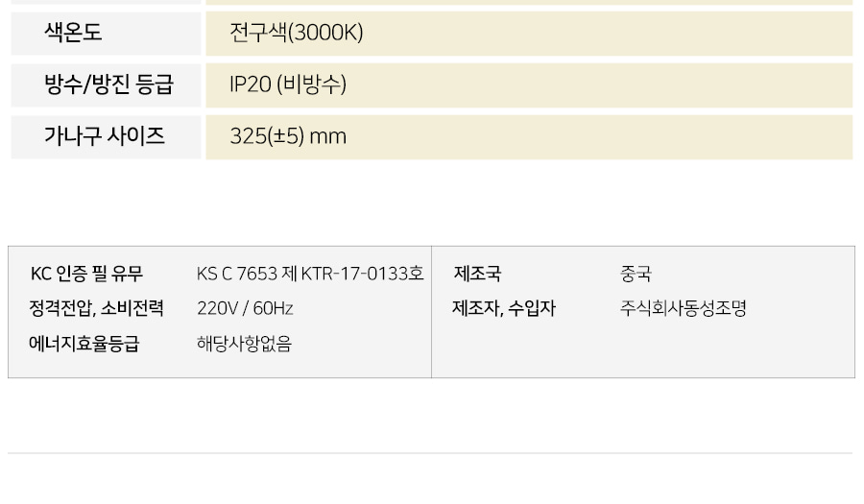Click the horizontal divider line below the table

tap(430, 453)
